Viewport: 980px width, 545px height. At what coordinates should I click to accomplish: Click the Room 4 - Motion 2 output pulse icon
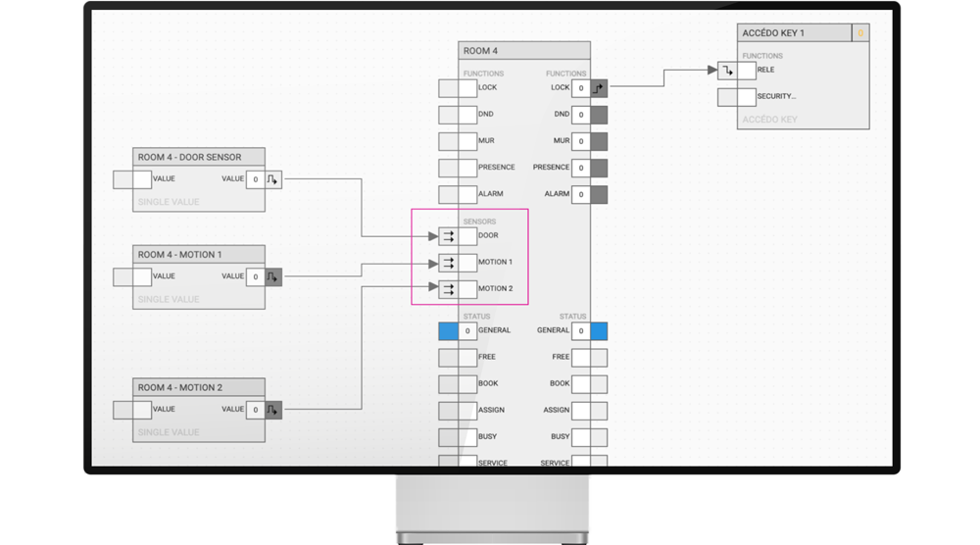coord(273,410)
